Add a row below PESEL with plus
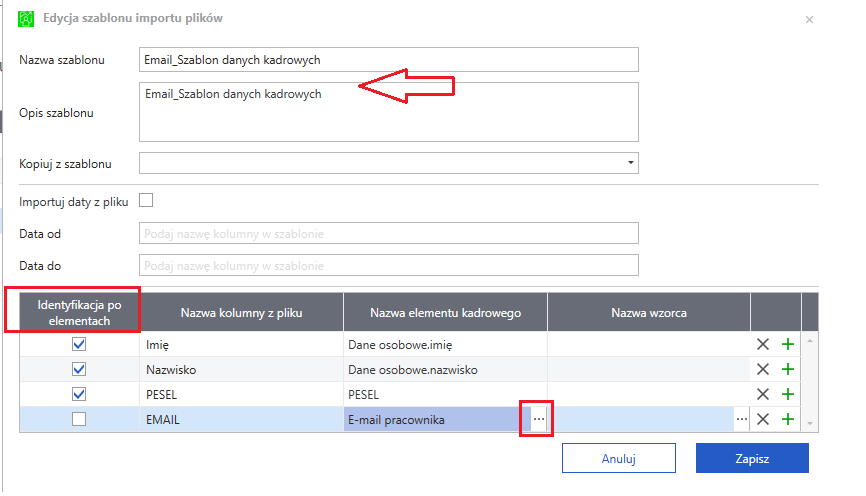Screen dimensions: 866x496 click(788, 394)
